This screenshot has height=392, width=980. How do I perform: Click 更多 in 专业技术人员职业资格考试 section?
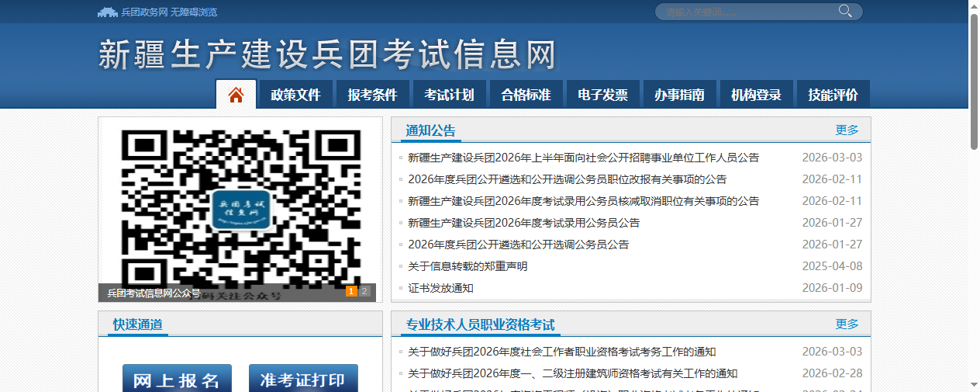(847, 324)
